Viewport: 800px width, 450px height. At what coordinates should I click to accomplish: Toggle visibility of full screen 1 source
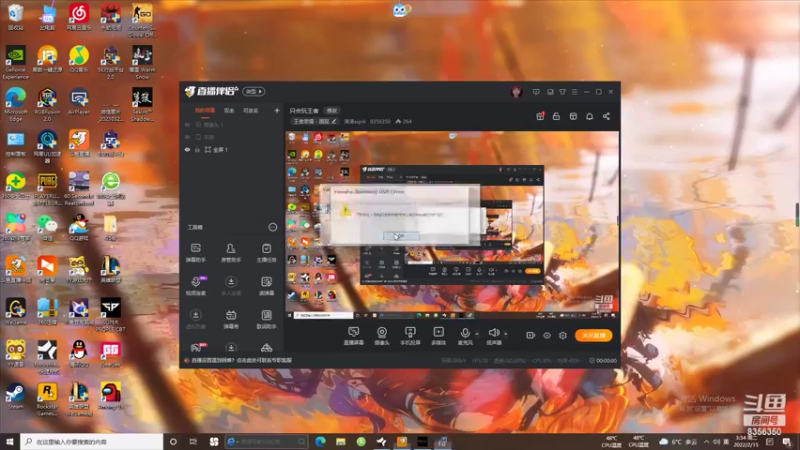187,149
